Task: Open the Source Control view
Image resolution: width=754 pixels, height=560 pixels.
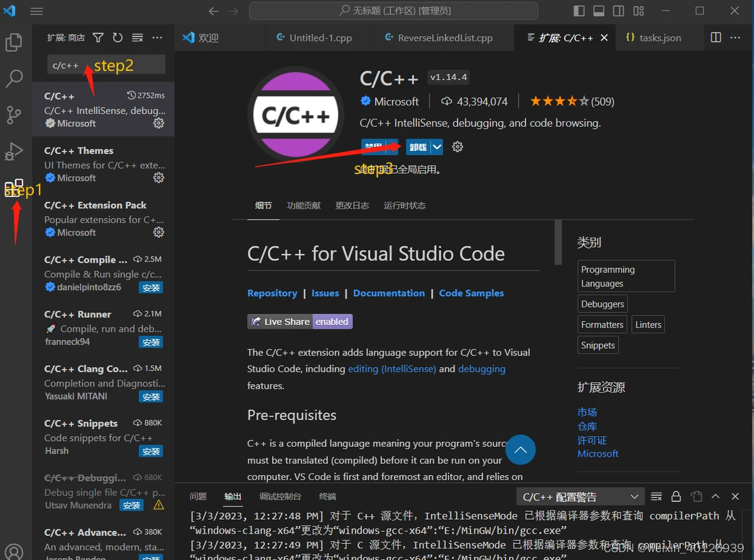Action: [x=14, y=115]
